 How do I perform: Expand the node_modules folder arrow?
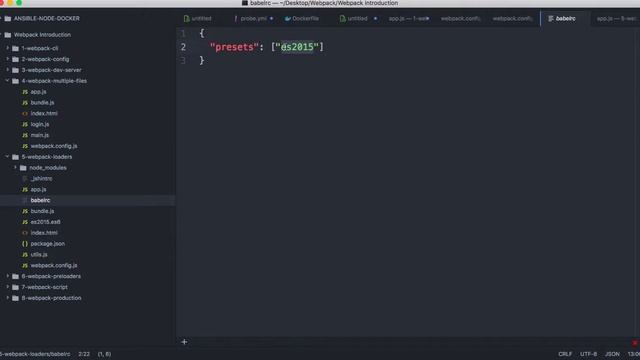(x=15, y=168)
